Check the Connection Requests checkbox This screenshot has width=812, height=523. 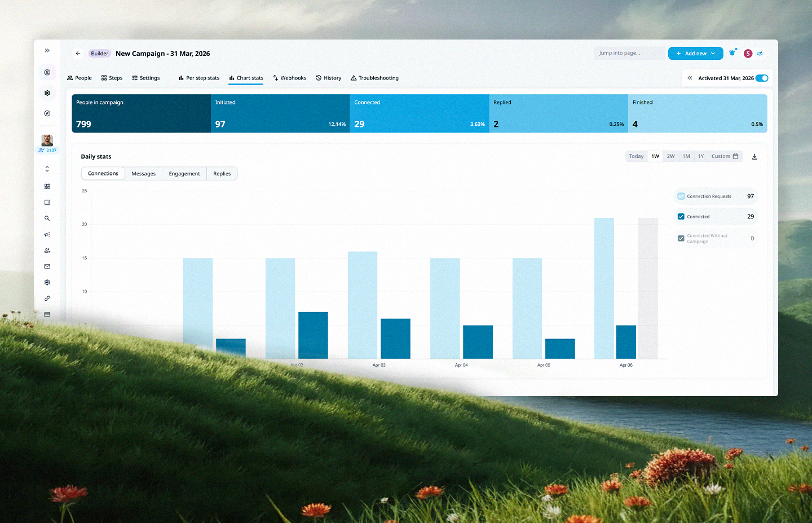[681, 196]
